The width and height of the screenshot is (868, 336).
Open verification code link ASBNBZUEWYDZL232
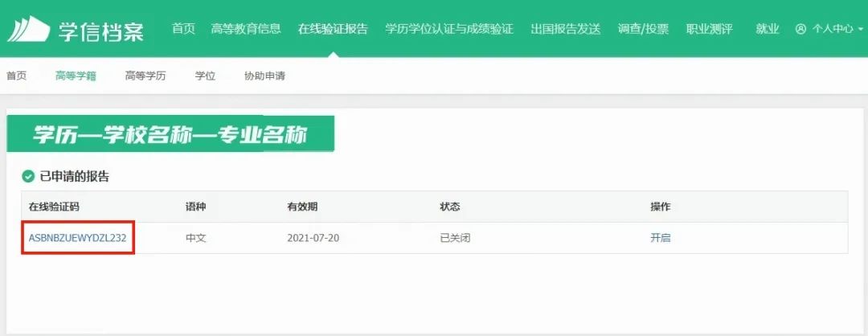click(77, 238)
